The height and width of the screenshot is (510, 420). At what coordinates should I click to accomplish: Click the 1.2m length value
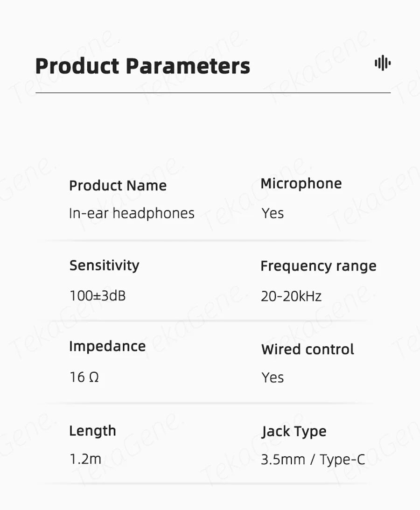pyautogui.click(x=85, y=459)
